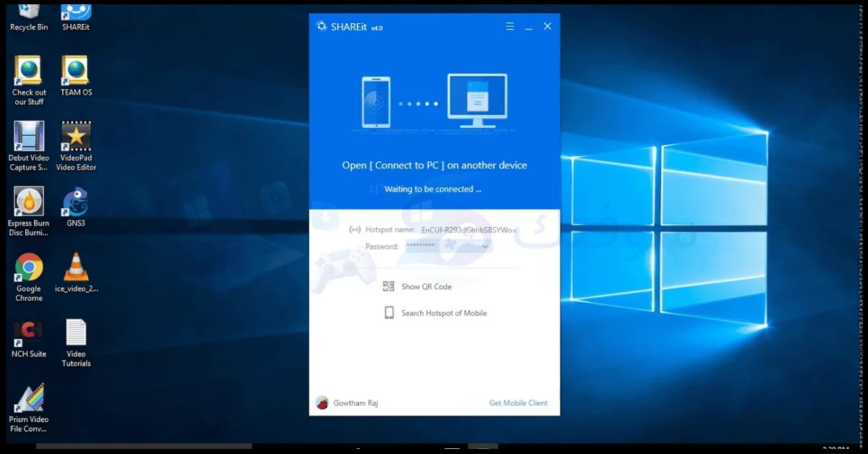
Task: Select the Prism Video File Converter icon
Action: pos(29,408)
